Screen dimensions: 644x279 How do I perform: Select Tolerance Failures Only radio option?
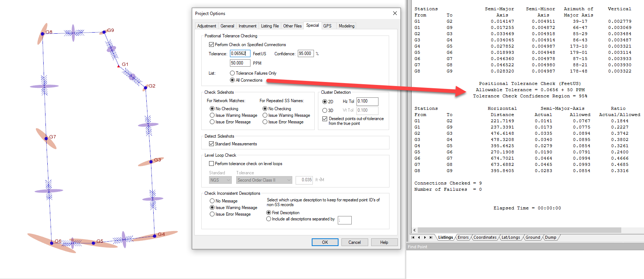click(232, 73)
